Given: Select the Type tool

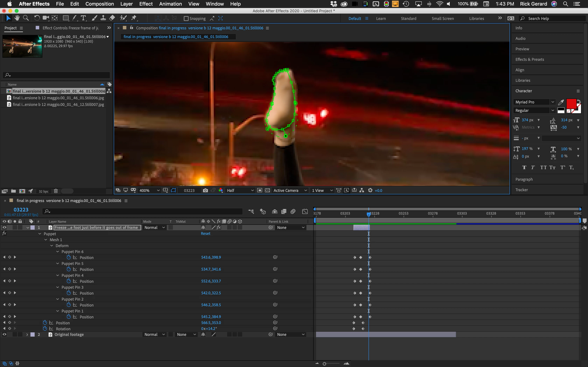Looking at the screenshot, I should (x=83, y=18).
